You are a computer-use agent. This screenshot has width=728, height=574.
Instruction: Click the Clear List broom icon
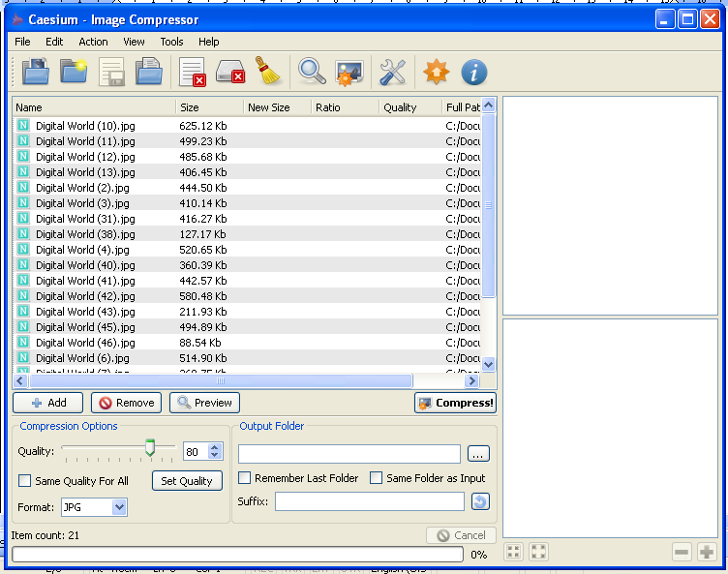[x=267, y=71]
